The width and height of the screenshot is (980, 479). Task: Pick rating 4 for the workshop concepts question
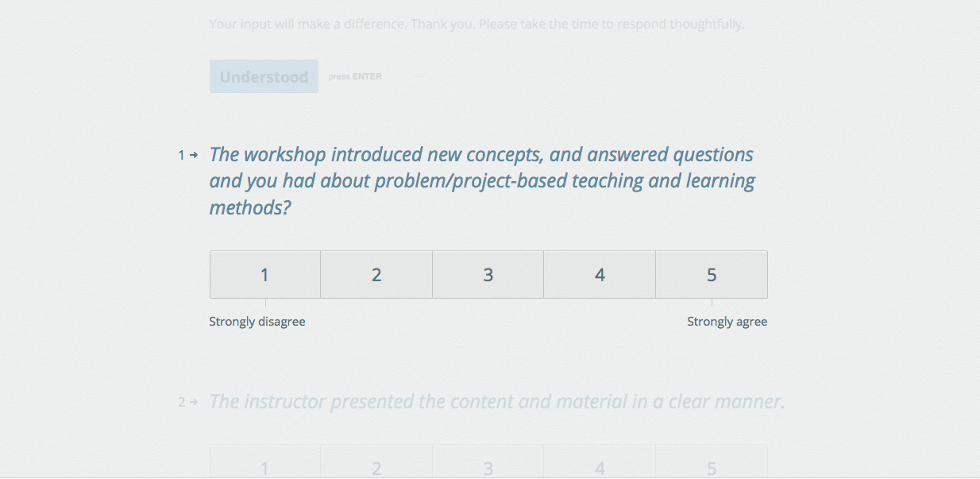point(600,275)
